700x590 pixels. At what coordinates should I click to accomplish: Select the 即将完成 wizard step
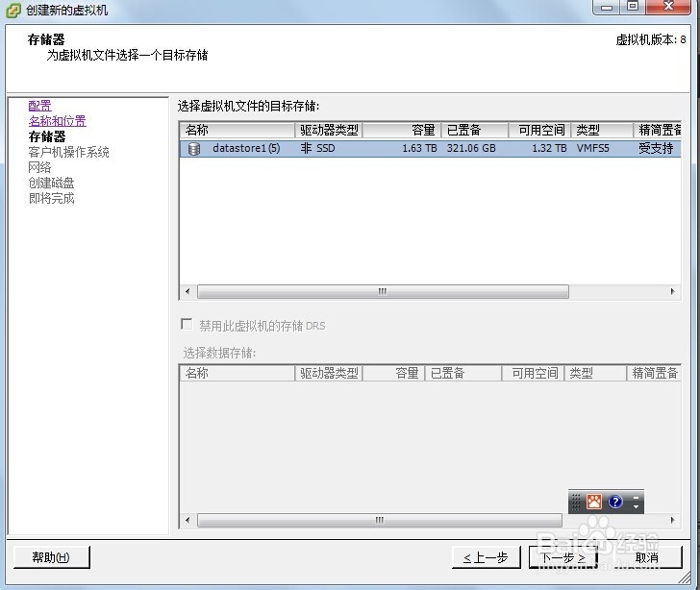click(x=51, y=198)
